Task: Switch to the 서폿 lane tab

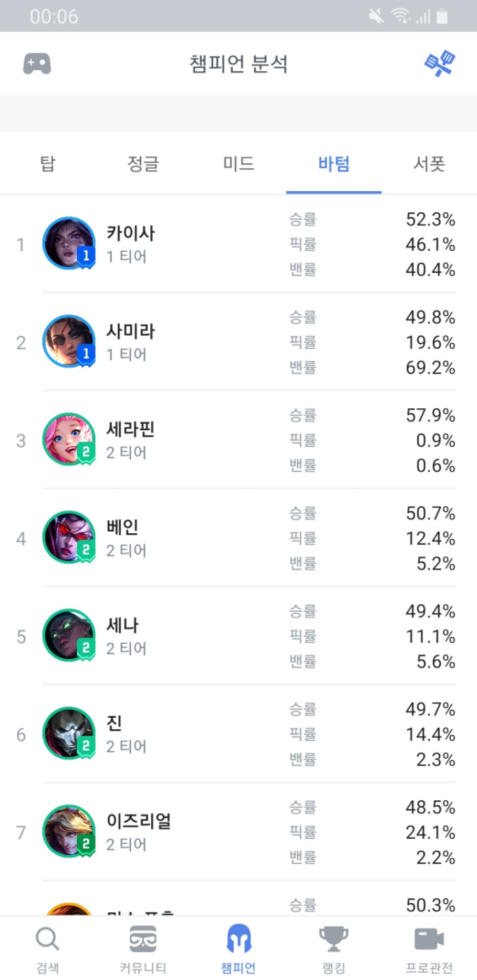Action: pos(429,164)
